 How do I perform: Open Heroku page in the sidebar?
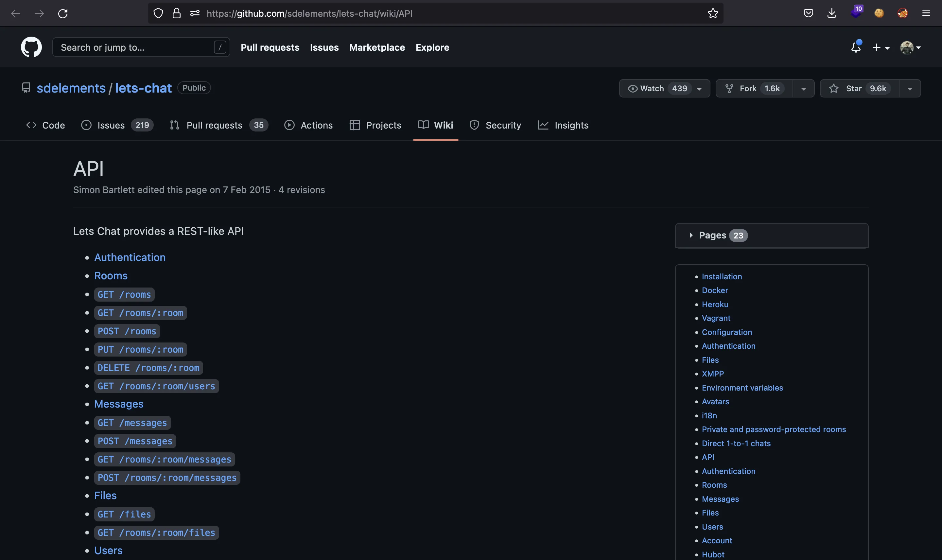tap(715, 304)
